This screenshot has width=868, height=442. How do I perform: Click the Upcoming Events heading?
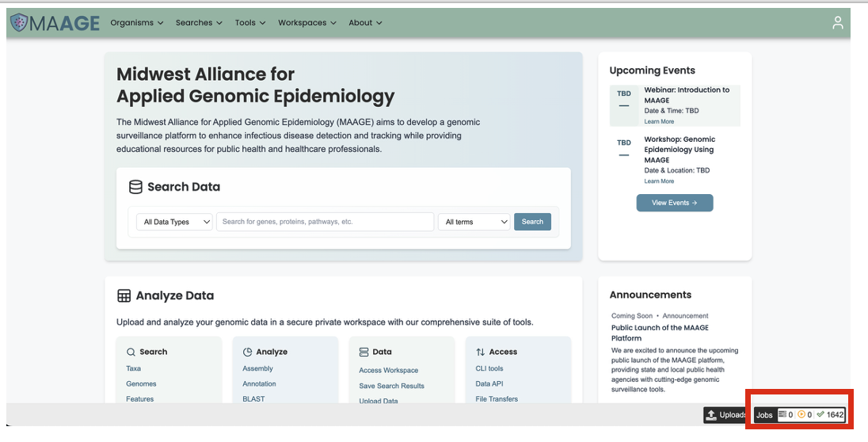652,70
